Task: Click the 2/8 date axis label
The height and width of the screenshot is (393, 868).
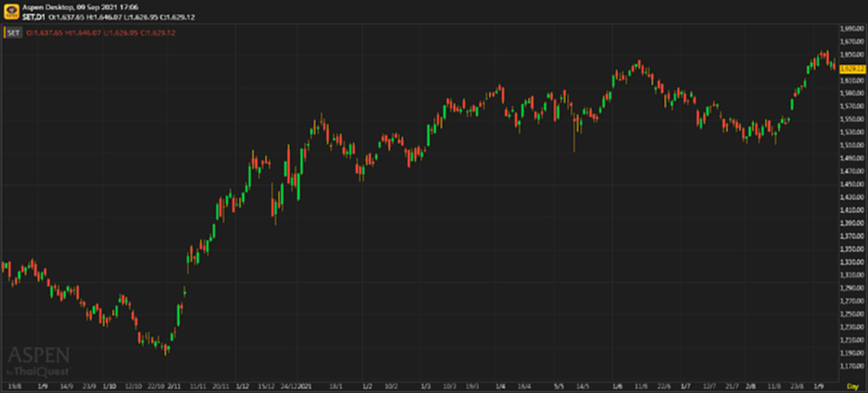Action: pos(751,386)
